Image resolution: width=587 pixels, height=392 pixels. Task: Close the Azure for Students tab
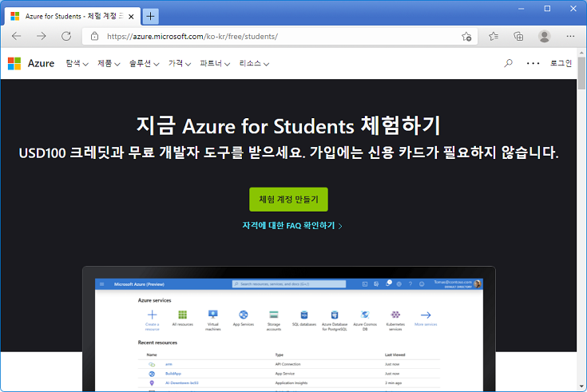tap(131, 17)
